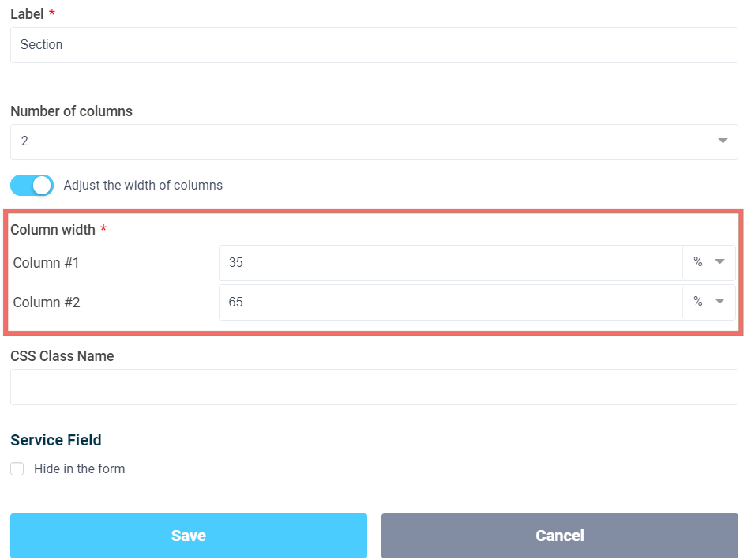Check the Hide in the form checkbox
This screenshot has height=560, width=747.
[x=17, y=469]
